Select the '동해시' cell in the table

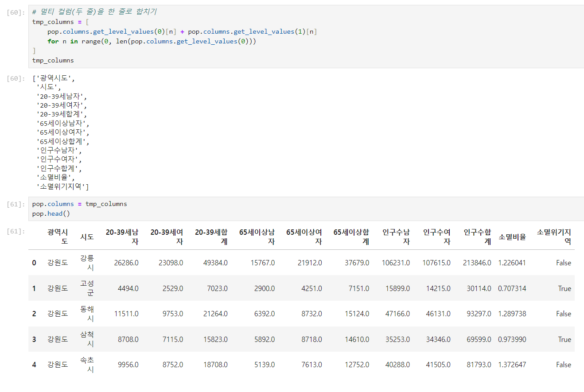point(87,314)
